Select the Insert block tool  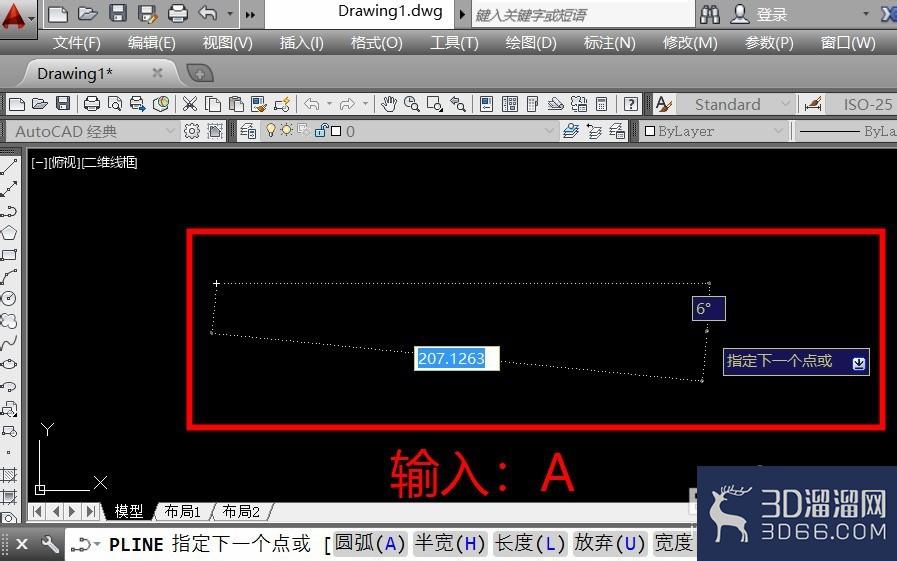9,408
